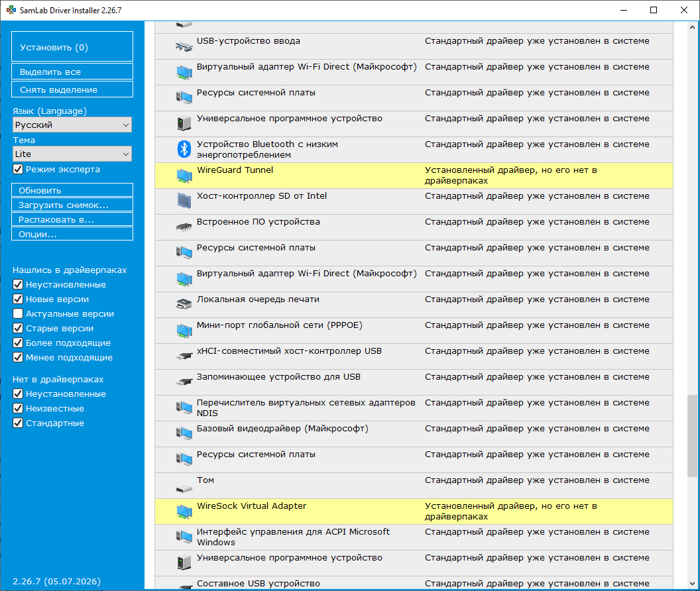
Task: Select Запоминающее устройство для USB text
Action: pyautogui.click(x=278, y=377)
